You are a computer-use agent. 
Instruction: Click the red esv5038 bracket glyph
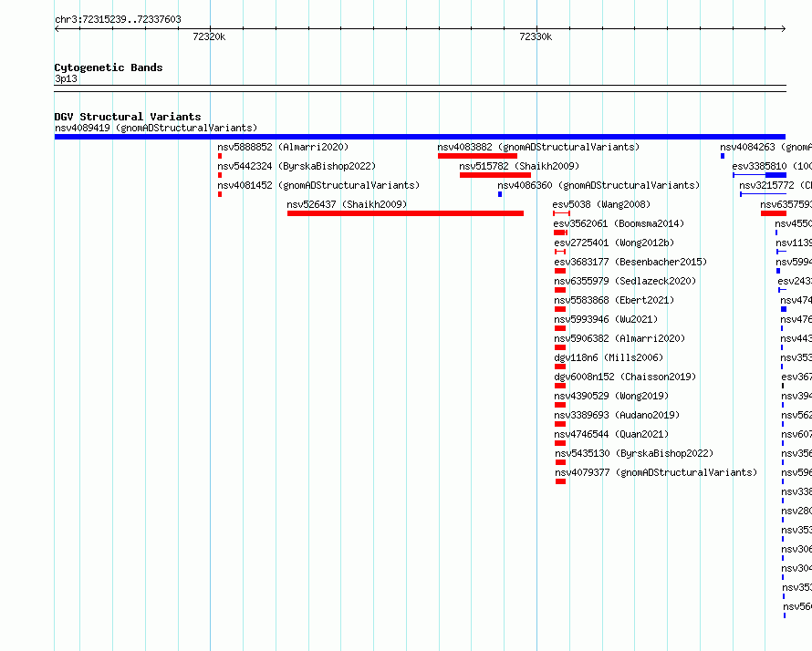pyautogui.click(x=561, y=213)
